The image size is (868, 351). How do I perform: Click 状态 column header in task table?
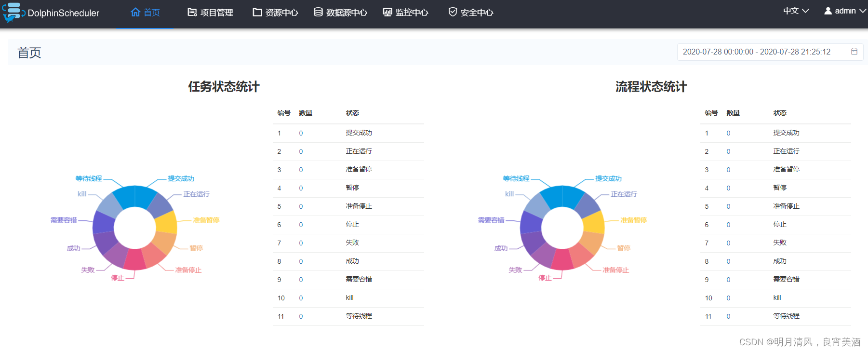pos(352,113)
